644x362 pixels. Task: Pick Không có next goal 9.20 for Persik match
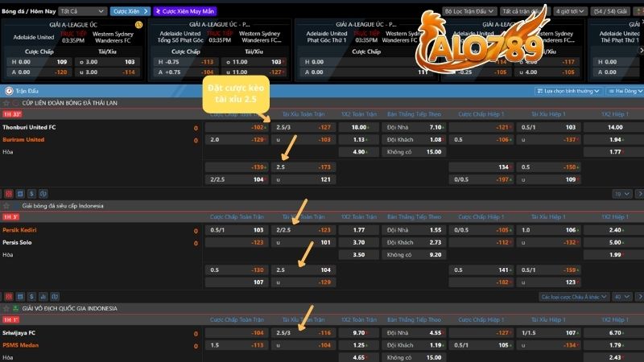point(414,254)
